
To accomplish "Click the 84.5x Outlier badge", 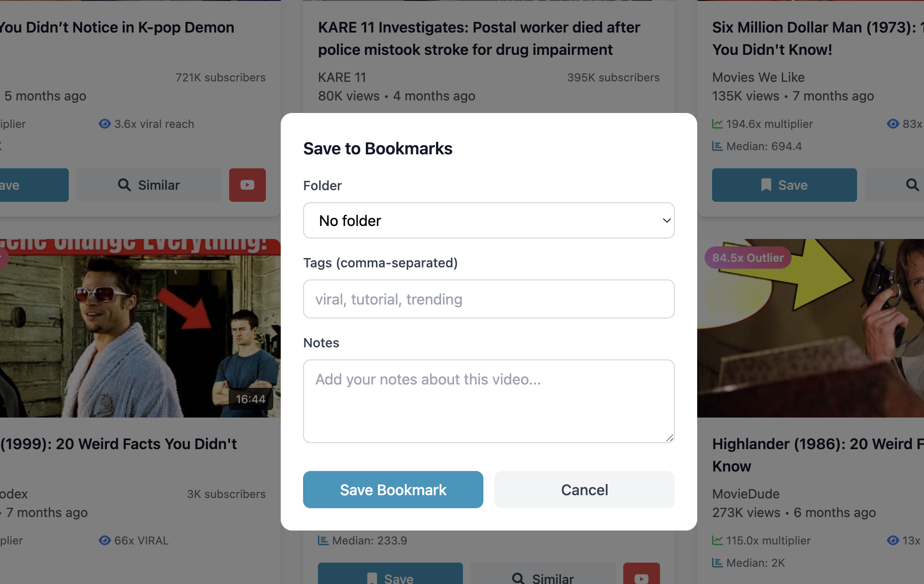I will click(748, 258).
